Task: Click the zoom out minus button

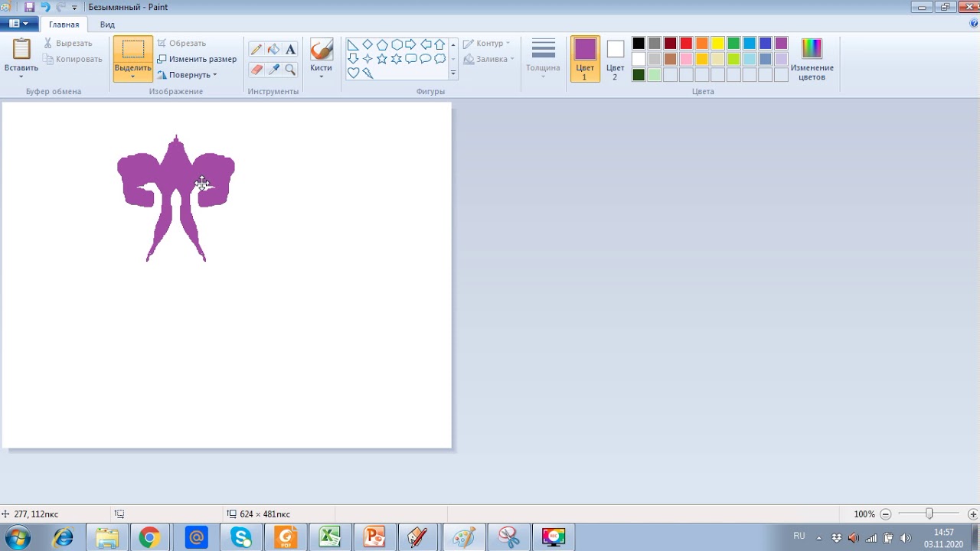Action: click(886, 514)
